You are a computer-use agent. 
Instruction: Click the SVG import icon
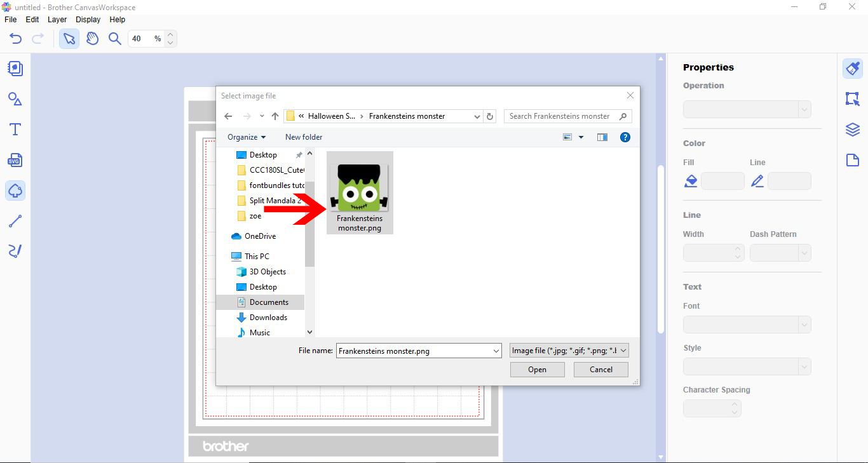coord(15,160)
